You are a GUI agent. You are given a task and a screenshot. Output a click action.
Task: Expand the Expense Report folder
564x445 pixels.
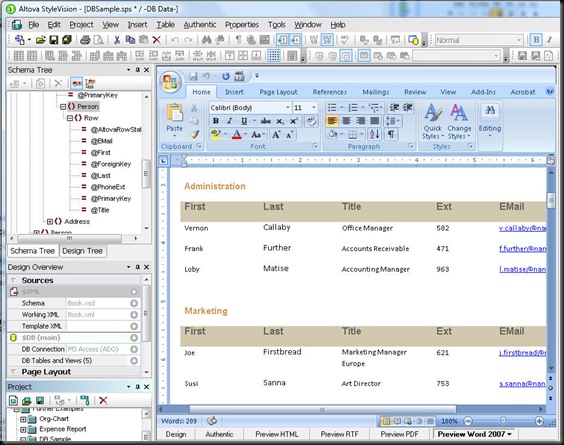click(23, 430)
